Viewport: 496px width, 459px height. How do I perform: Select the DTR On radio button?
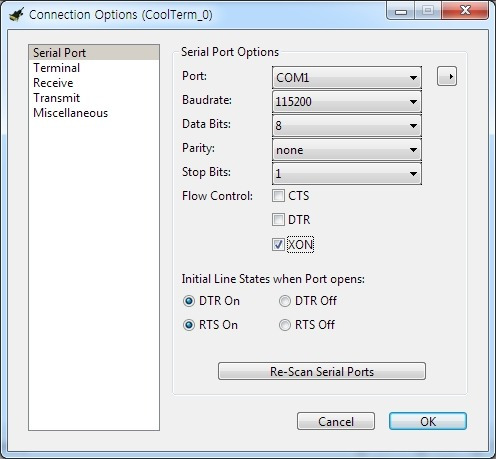point(189,301)
